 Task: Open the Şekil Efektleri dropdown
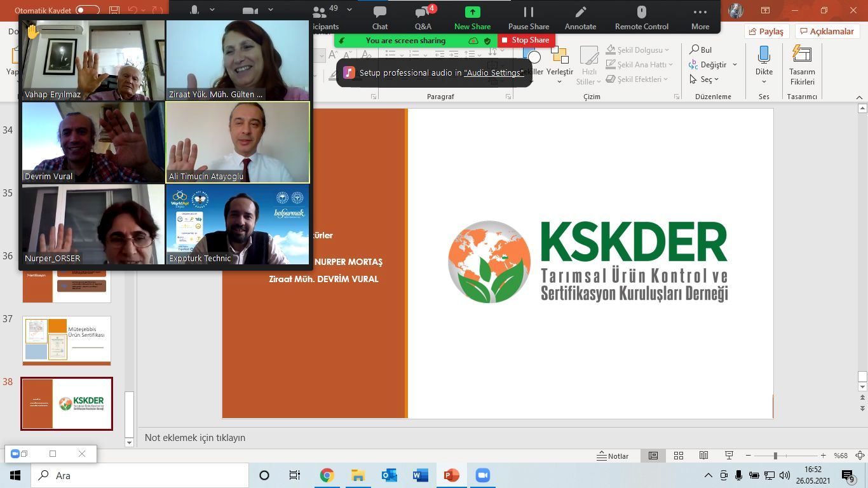pos(637,79)
